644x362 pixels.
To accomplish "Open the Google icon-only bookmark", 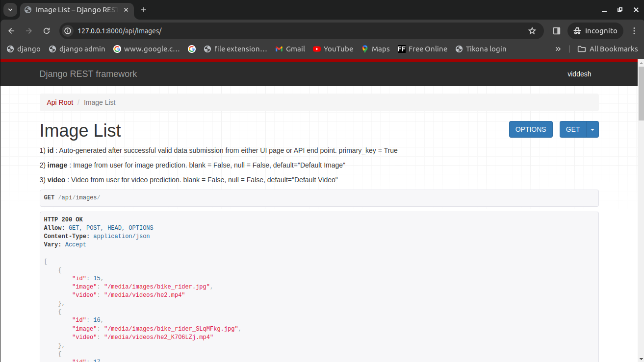I will tap(192, 49).
